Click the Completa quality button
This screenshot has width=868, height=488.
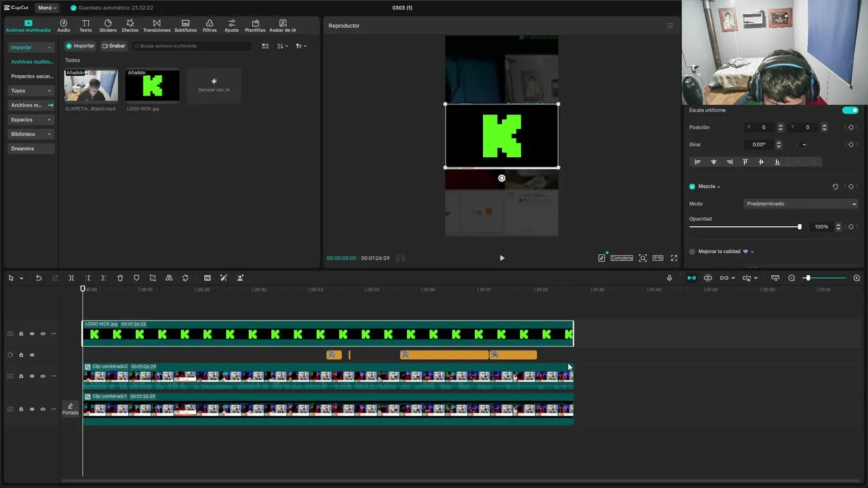(621, 258)
